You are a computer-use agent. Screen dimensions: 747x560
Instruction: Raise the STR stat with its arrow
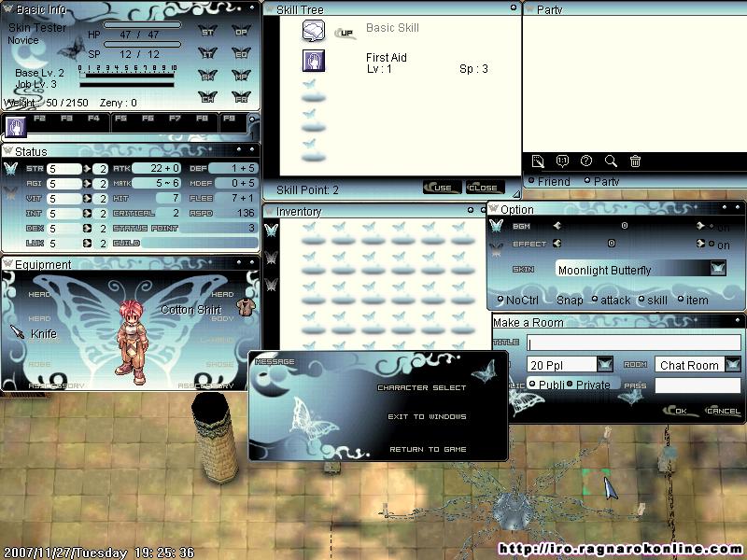tap(87, 169)
